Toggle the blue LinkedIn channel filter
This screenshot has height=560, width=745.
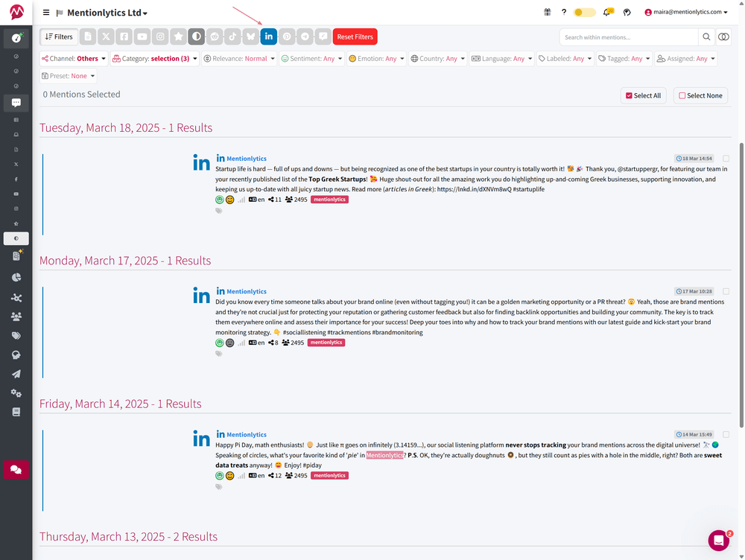click(x=268, y=36)
